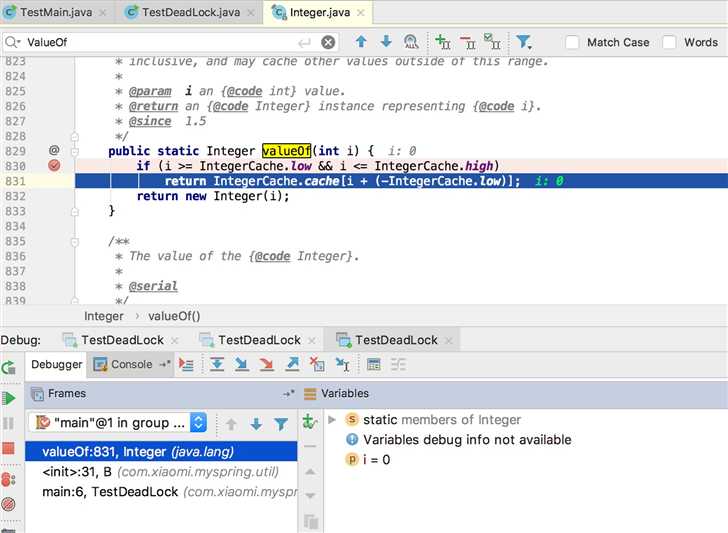Open thread selector "main"@1 dropdown
Image resolution: width=728 pixels, height=533 pixels.
coord(118,422)
